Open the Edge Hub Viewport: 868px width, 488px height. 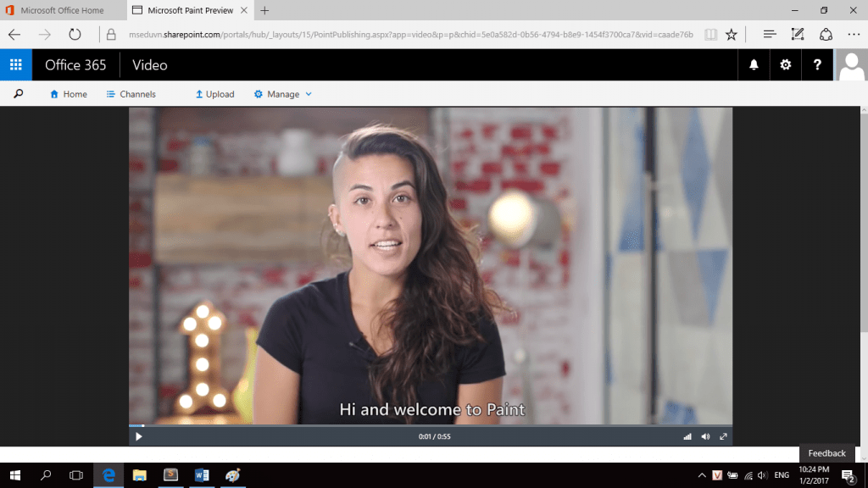pos(770,34)
